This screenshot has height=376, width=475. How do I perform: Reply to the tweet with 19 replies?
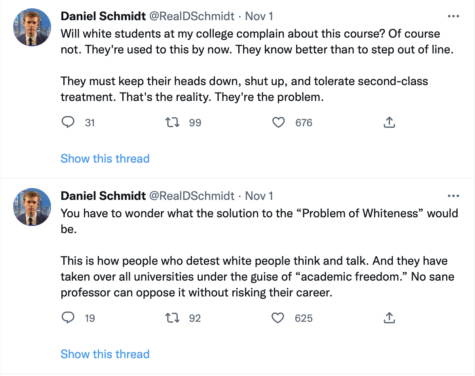tap(68, 318)
